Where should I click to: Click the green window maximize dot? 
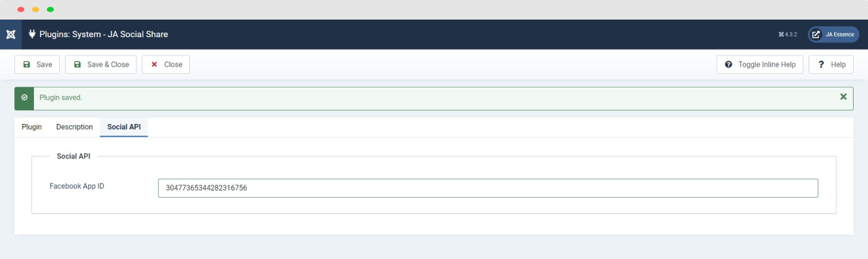[x=50, y=10]
